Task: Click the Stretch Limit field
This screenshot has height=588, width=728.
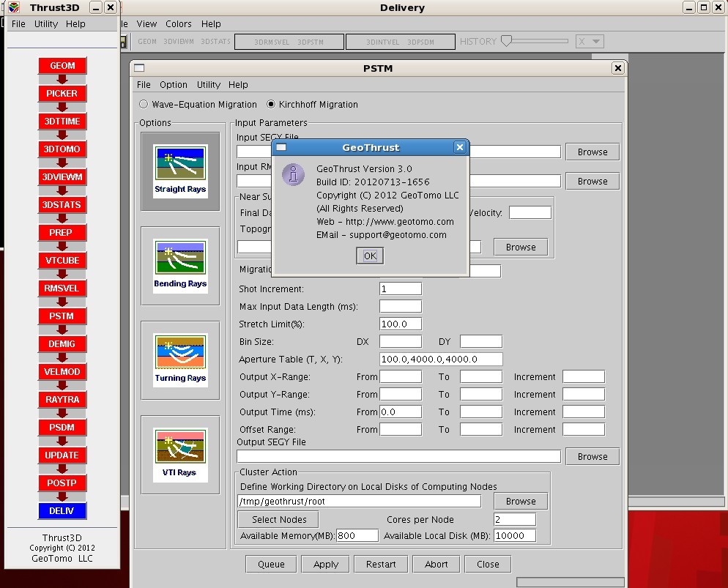Action: (x=401, y=324)
